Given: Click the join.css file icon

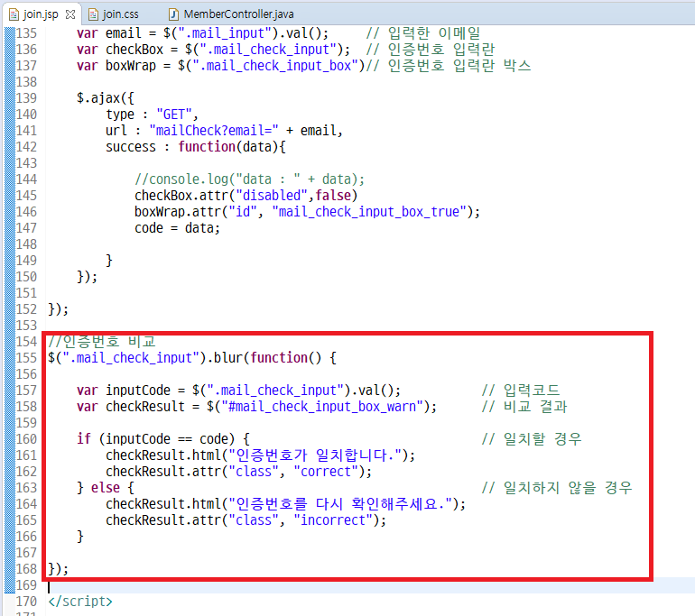Looking at the screenshot, I should coord(93,14).
